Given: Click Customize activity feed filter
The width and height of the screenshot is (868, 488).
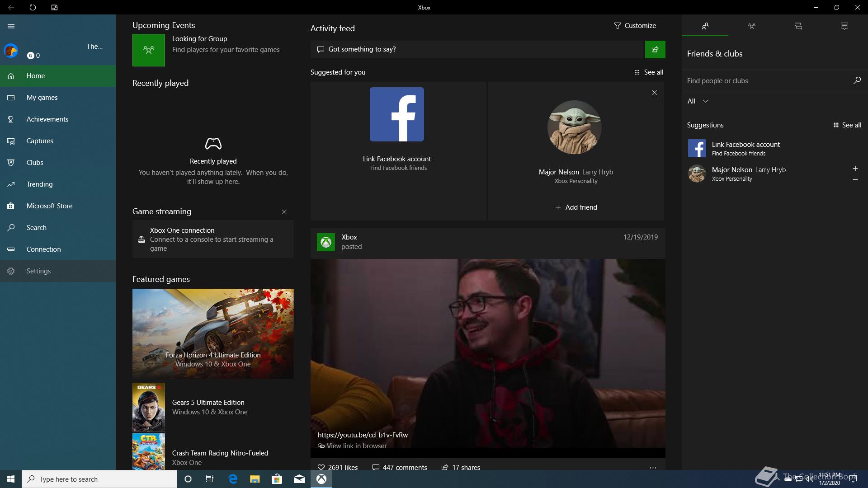Looking at the screenshot, I should pyautogui.click(x=635, y=26).
